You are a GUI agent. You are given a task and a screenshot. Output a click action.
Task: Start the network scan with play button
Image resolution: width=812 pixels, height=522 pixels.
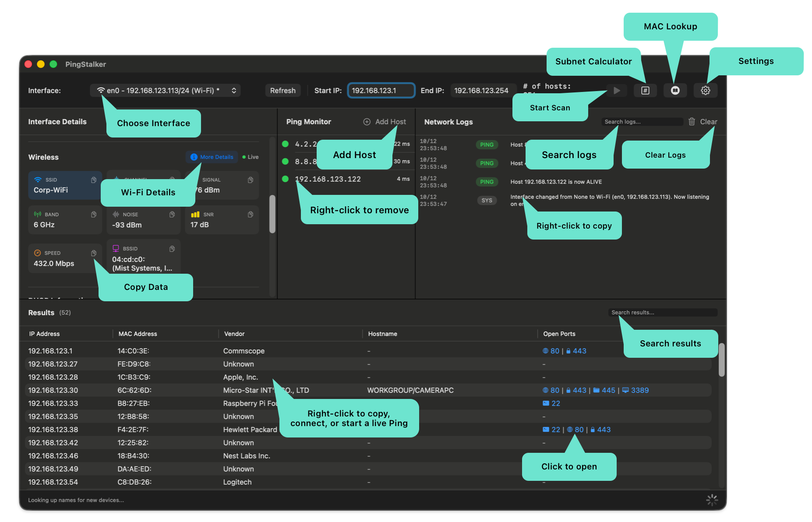click(617, 91)
